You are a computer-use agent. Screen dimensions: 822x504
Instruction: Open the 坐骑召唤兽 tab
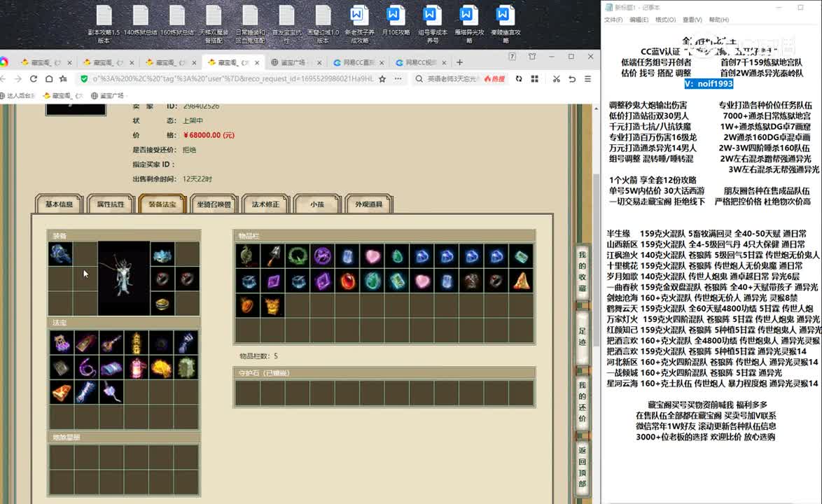[214, 204]
